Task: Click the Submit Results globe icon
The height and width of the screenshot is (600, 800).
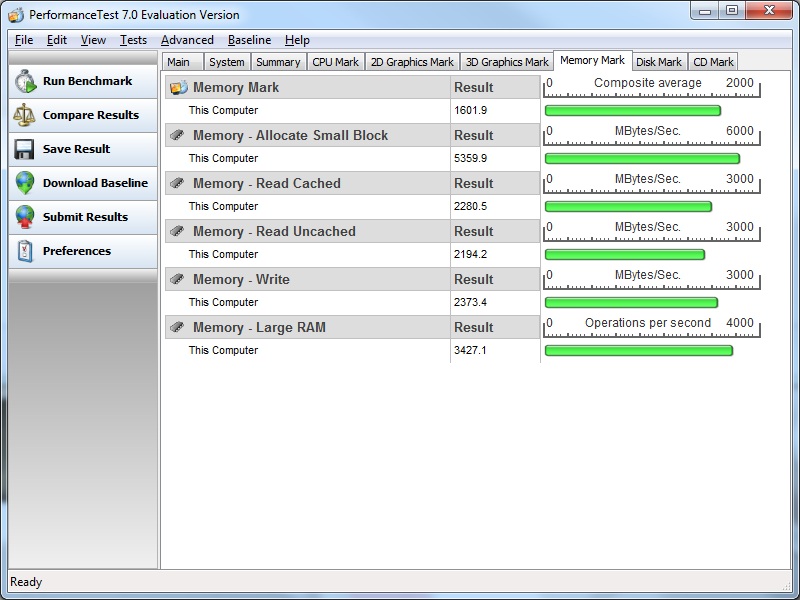Action: [x=24, y=217]
